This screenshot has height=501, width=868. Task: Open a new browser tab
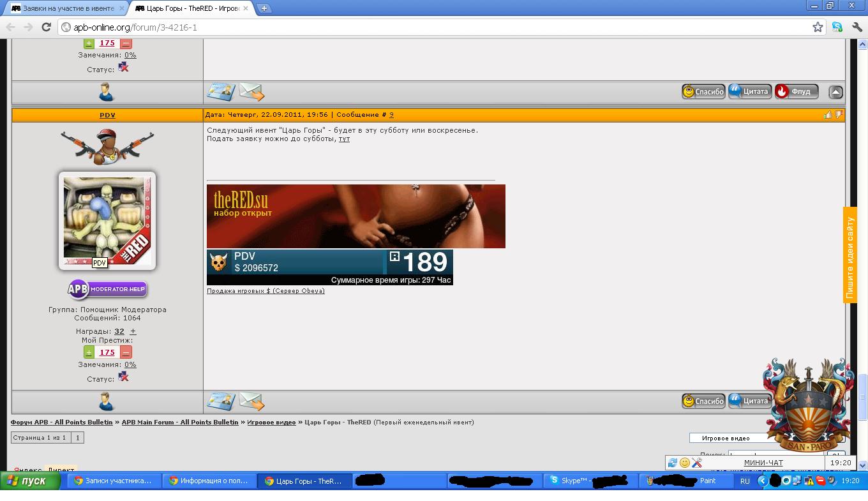coord(264,8)
